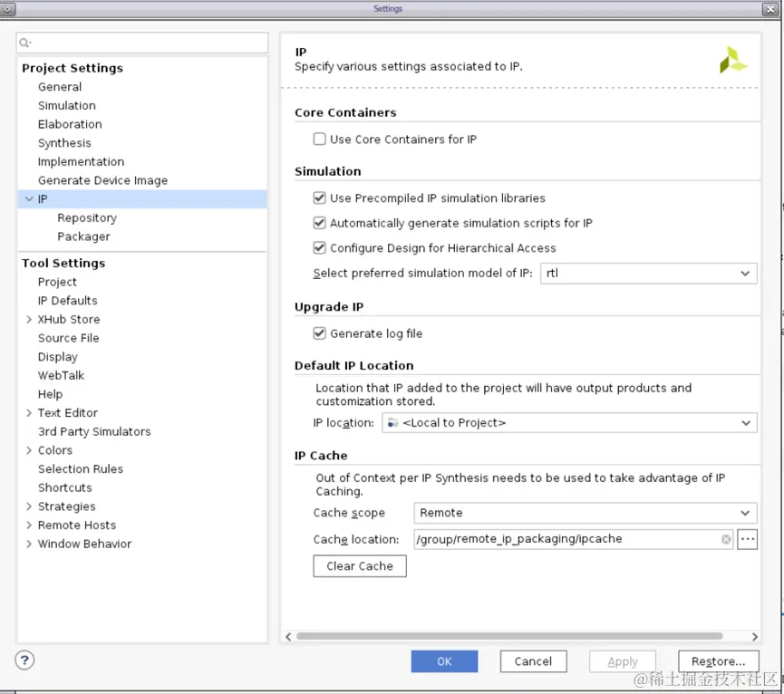Browse for cache location with ellipsis button

tap(748, 540)
